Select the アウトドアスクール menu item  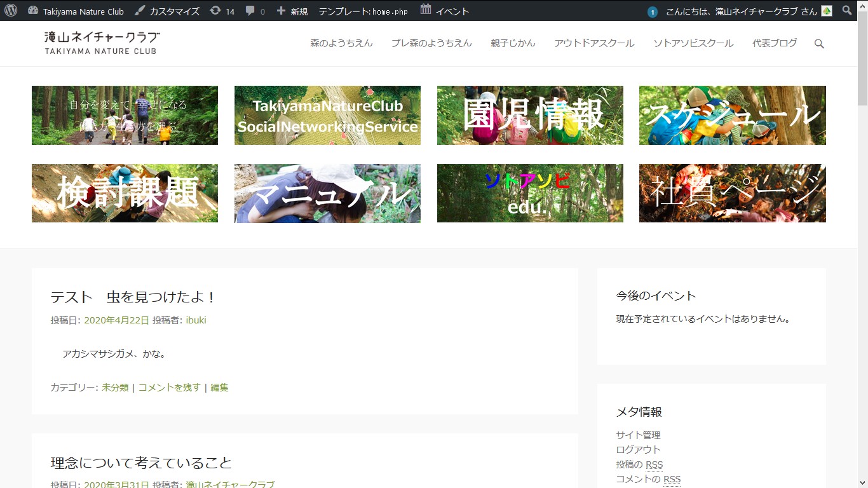[594, 43]
